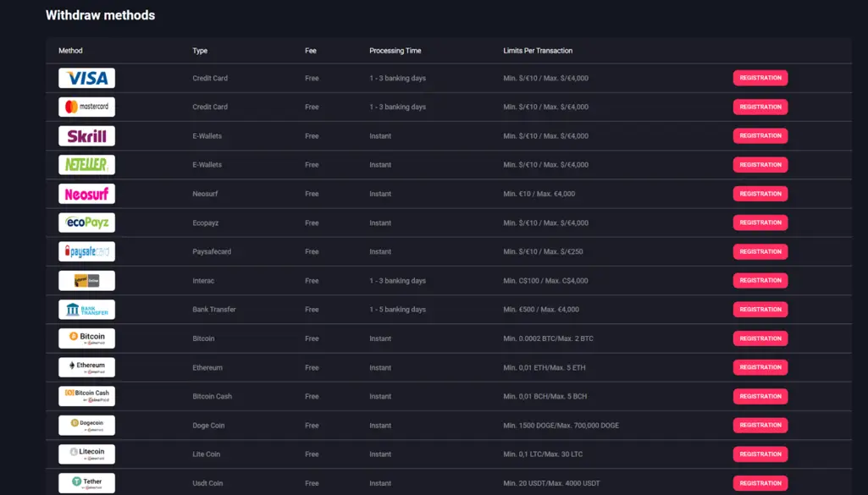Select the Bitcoin logo
The height and width of the screenshot is (495, 868).
(87, 338)
